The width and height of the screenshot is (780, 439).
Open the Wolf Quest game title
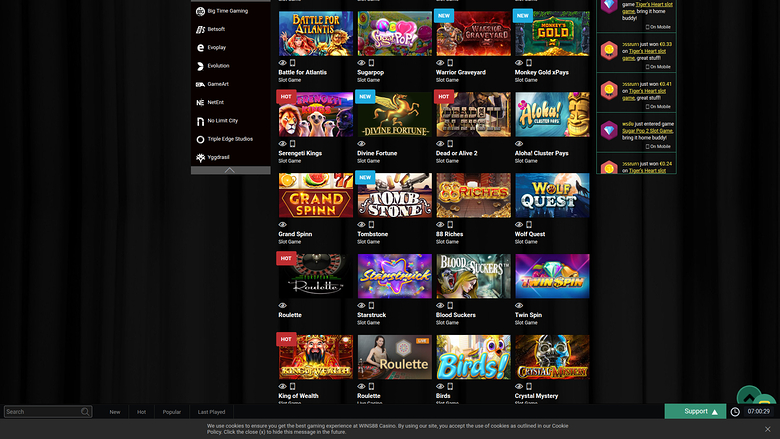click(x=530, y=234)
